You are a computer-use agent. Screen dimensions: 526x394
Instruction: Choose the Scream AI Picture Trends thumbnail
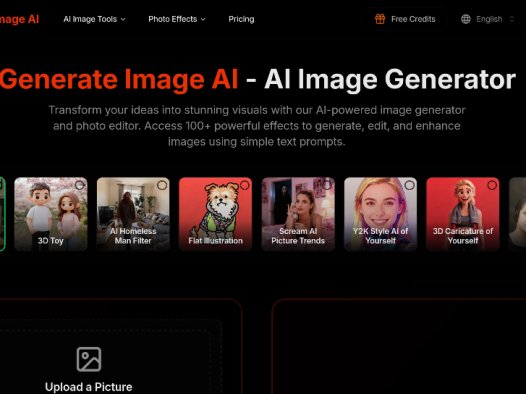[x=298, y=214]
